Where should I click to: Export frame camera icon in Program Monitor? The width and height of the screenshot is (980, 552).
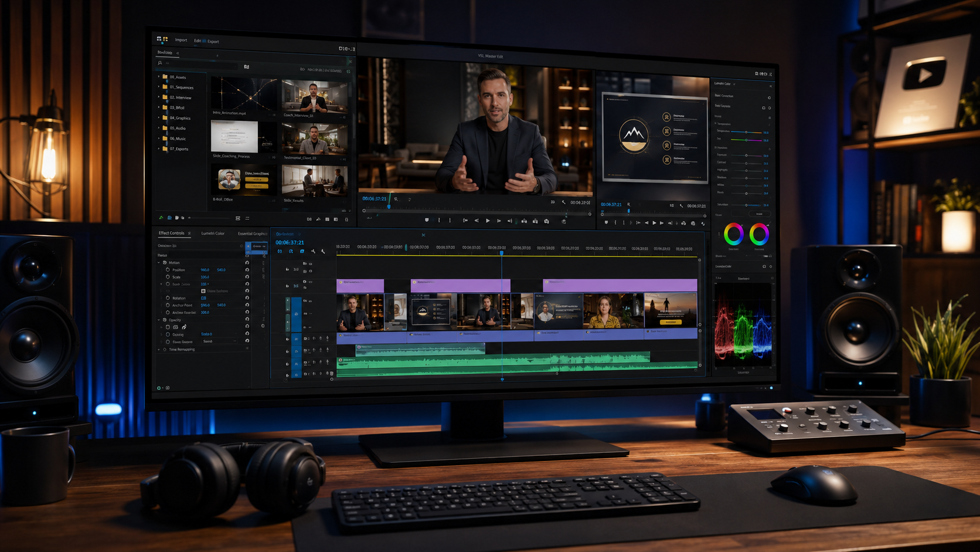pos(546,221)
